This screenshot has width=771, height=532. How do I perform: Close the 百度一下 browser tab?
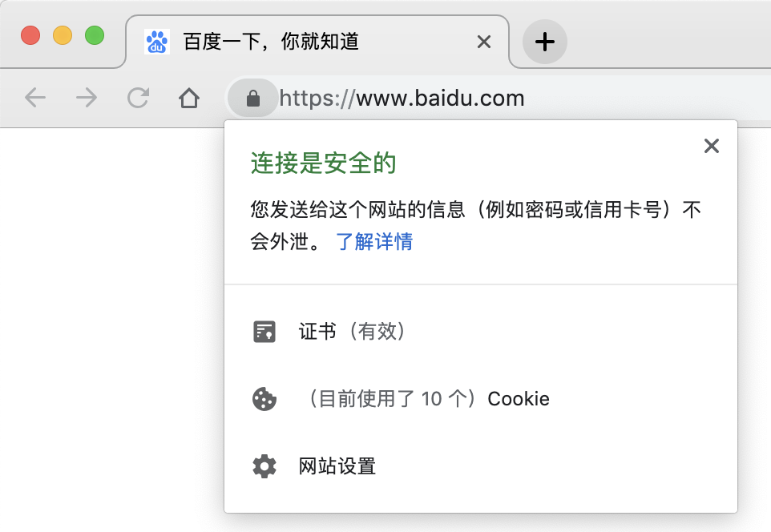[x=484, y=42]
